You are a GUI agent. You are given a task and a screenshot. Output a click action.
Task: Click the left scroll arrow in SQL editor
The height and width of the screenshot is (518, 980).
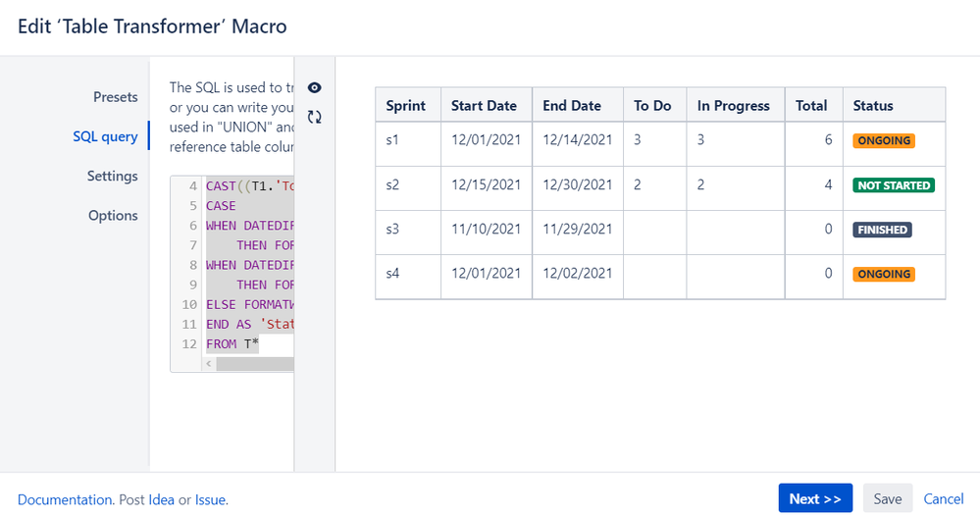[209, 364]
